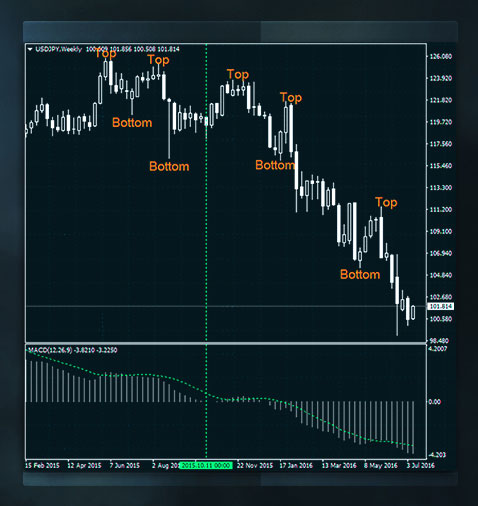478x506 pixels.
Task: Click the 126.080 price scale value
Action: 441,56
